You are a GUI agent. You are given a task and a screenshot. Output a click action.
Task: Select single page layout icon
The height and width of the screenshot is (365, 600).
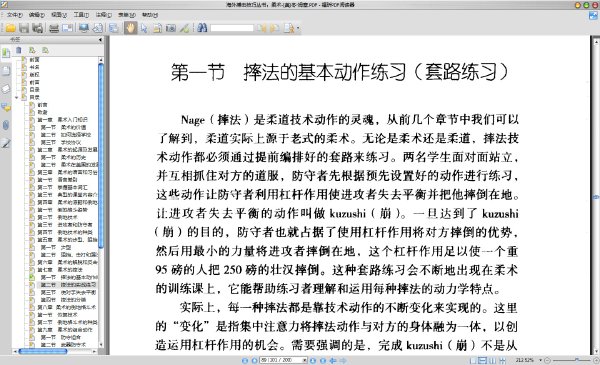click(473, 360)
